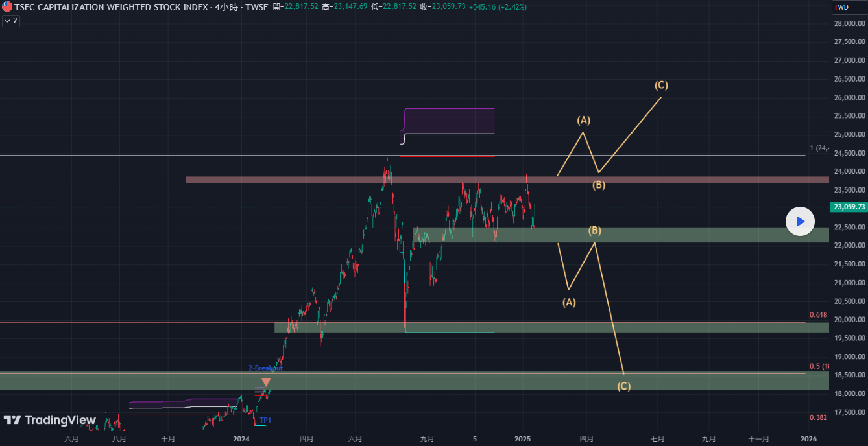Viewport: 868px width, 446px height.
Task: Select the 2-Breakout label on chart
Action: tap(265, 368)
